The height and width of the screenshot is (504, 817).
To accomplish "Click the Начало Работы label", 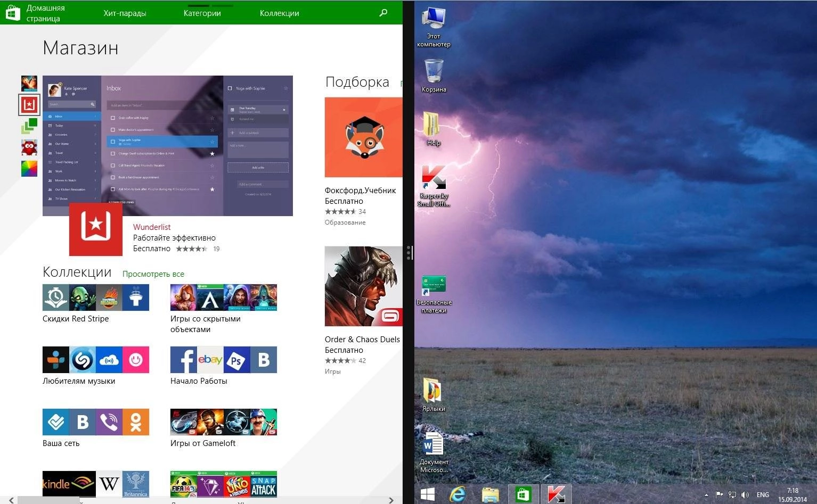I will pyautogui.click(x=199, y=381).
